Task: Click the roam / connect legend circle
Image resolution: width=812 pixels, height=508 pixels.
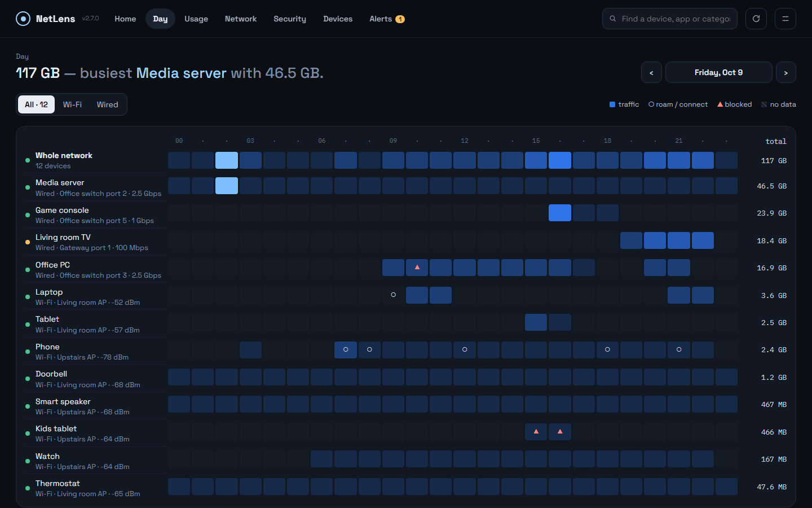Action: pos(651,104)
